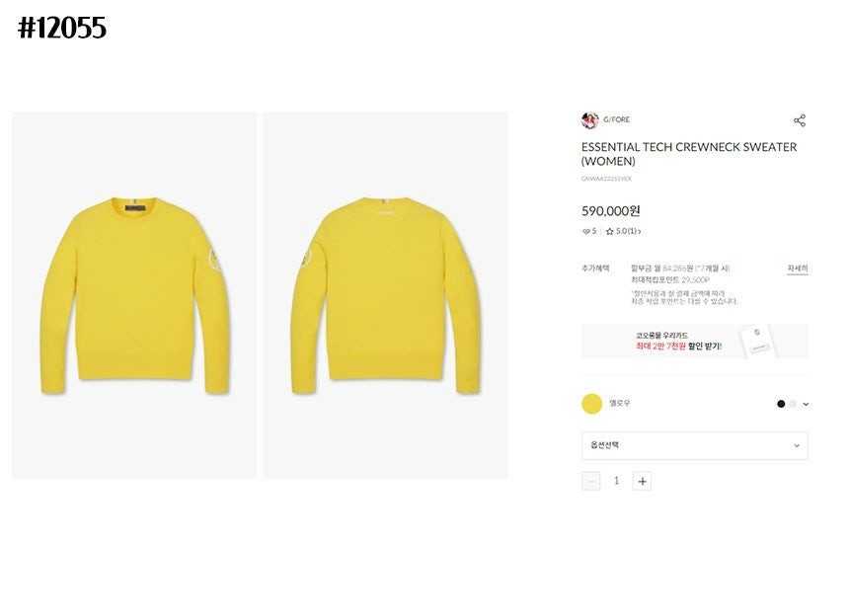
Task: Decrease quantity with the minus button
Action: pyautogui.click(x=591, y=481)
